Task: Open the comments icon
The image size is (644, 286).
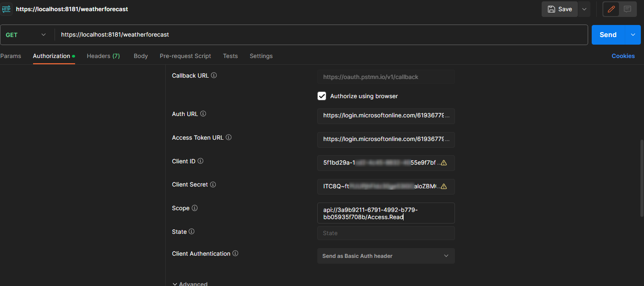Action: point(627,9)
